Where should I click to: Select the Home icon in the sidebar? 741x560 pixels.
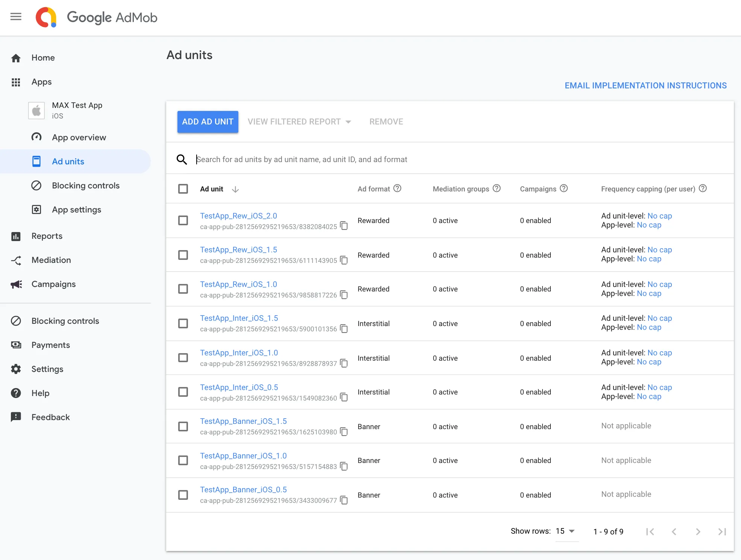16,58
